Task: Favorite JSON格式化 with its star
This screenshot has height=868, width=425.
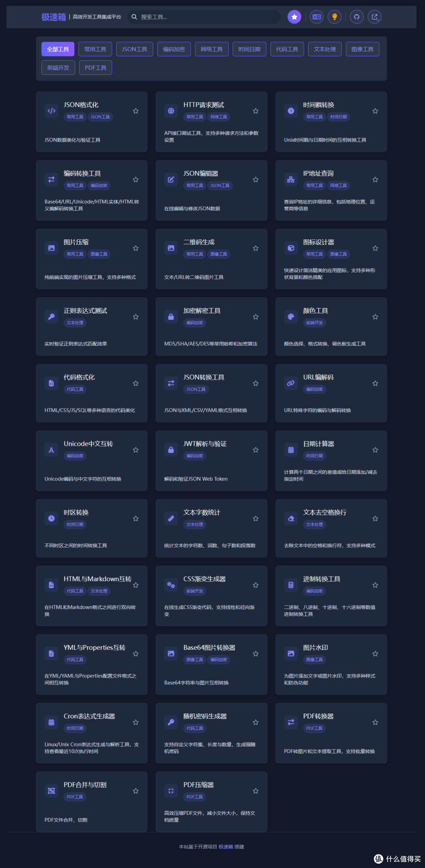Action: (136, 111)
